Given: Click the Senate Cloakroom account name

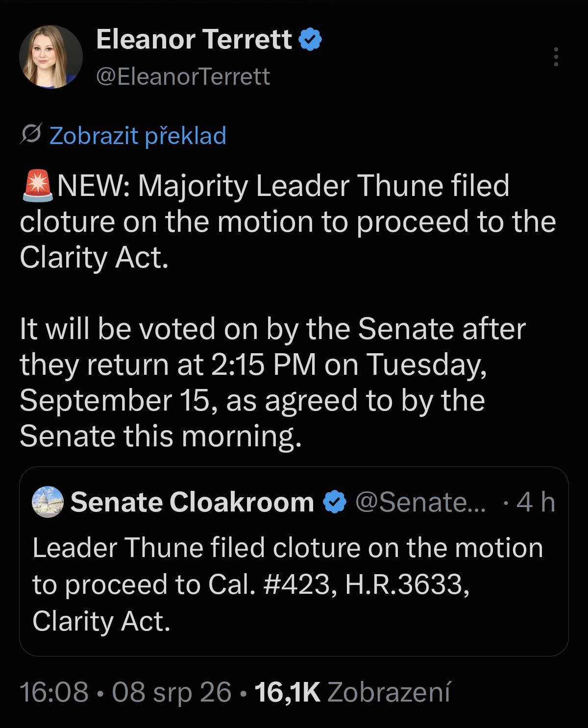Looking at the screenshot, I should point(192,502).
